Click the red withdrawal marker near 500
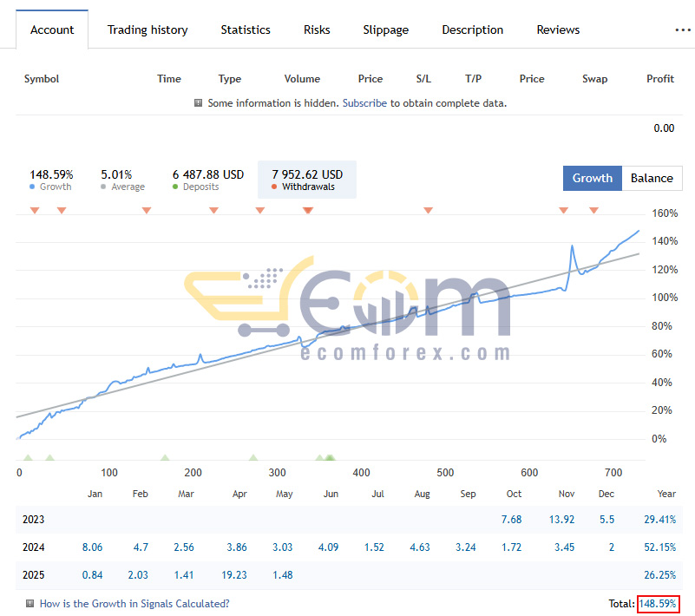The width and height of the screenshot is (695, 616). [x=428, y=210]
